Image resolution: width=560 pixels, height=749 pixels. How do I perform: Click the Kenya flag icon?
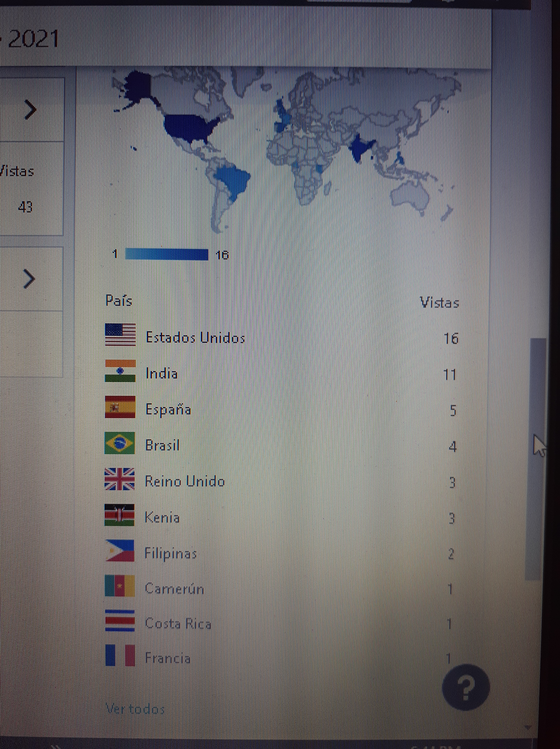120,515
